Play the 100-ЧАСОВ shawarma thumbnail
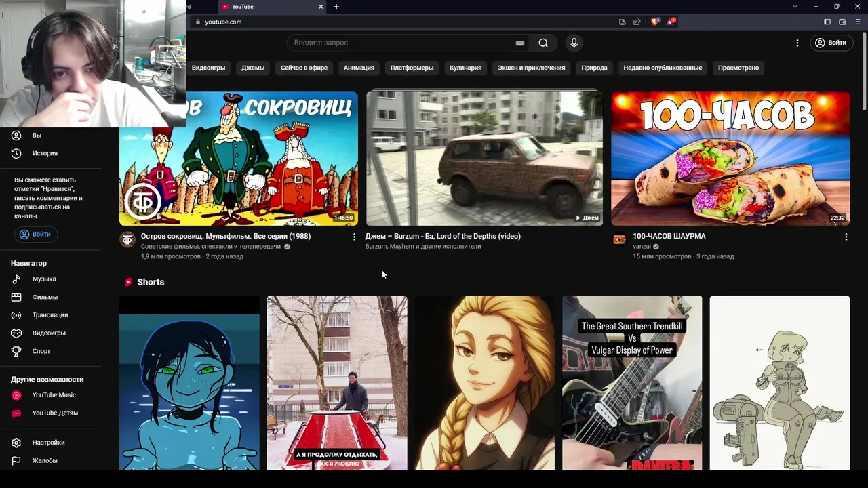The width and height of the screenshot is (868, 488). point(730,159)
